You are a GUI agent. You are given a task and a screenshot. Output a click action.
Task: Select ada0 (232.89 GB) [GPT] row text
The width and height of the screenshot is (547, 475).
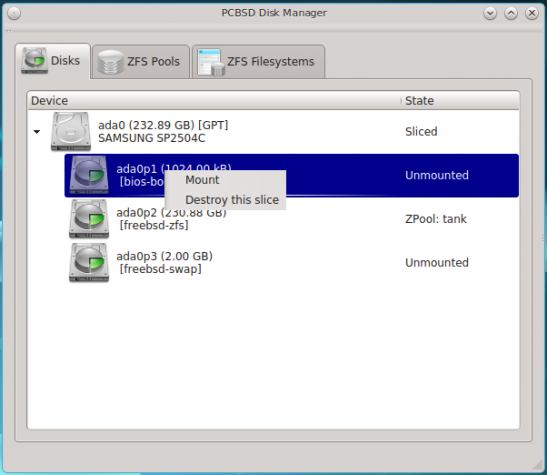coord(163,125)
